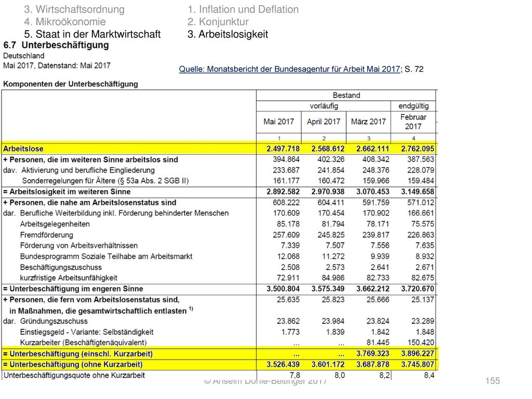Click heading '6.7 Unterbeschäftigung'
This screenshot has height=399, width=532.
(x=56, y=45)
